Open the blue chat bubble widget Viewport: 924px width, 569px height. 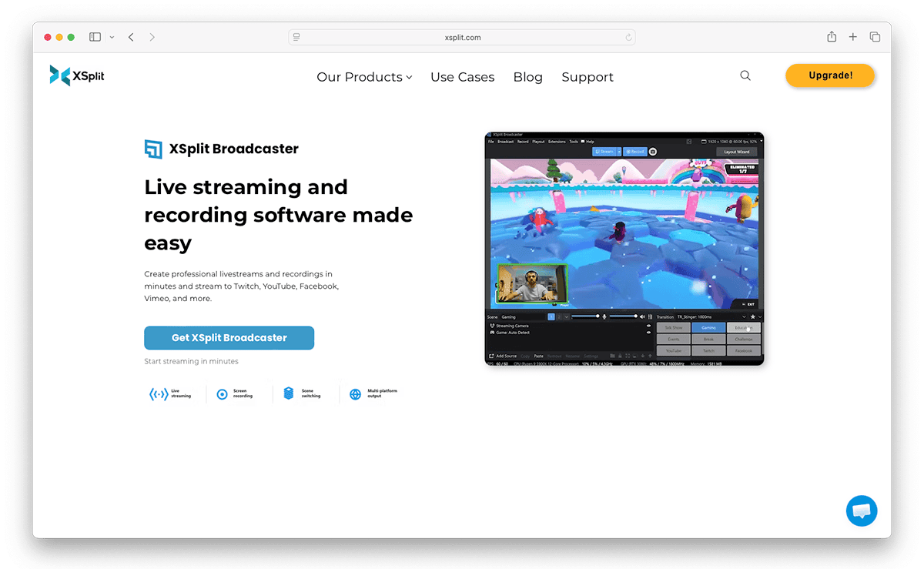pyautogui.click(x=862, y=510)
